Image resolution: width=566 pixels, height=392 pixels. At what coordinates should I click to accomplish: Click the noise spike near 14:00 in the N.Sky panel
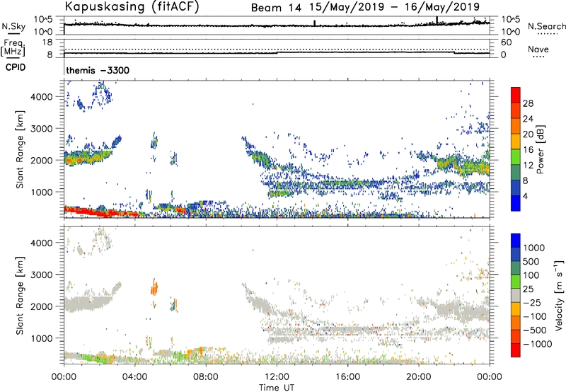[314, 23]
